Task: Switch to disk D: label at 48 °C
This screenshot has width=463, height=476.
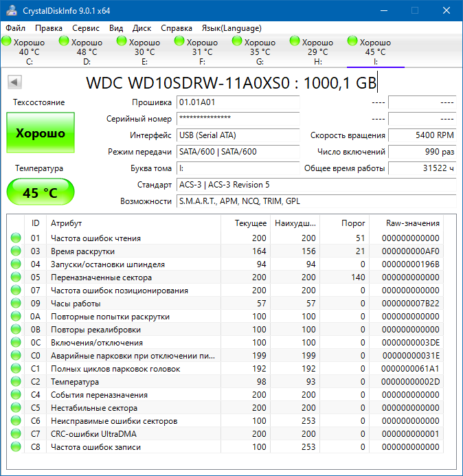Action: click(x=87, y=52)
